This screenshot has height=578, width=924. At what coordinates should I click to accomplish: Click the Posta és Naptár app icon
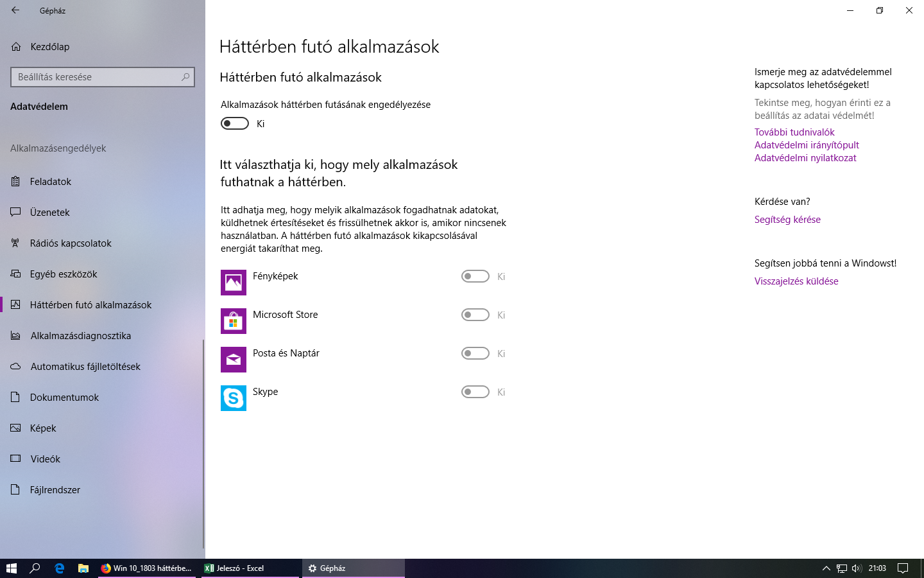234,360
